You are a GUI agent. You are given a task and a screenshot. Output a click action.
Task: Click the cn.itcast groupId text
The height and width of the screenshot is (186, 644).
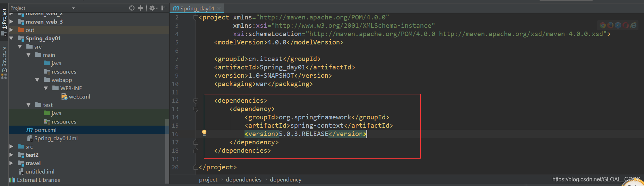(x=265, y=59)
